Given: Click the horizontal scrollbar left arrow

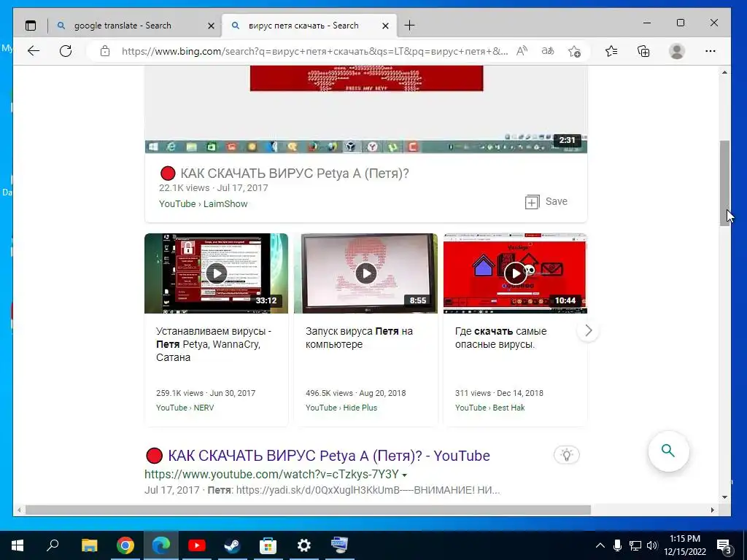Looking at the screenshot, I should coord(19,510).
